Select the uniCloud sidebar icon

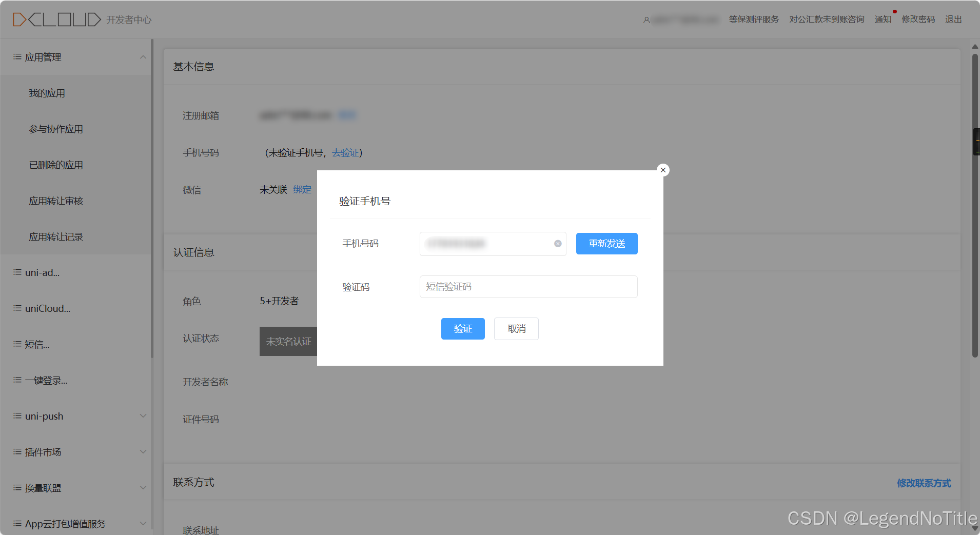tap(16, 308)
